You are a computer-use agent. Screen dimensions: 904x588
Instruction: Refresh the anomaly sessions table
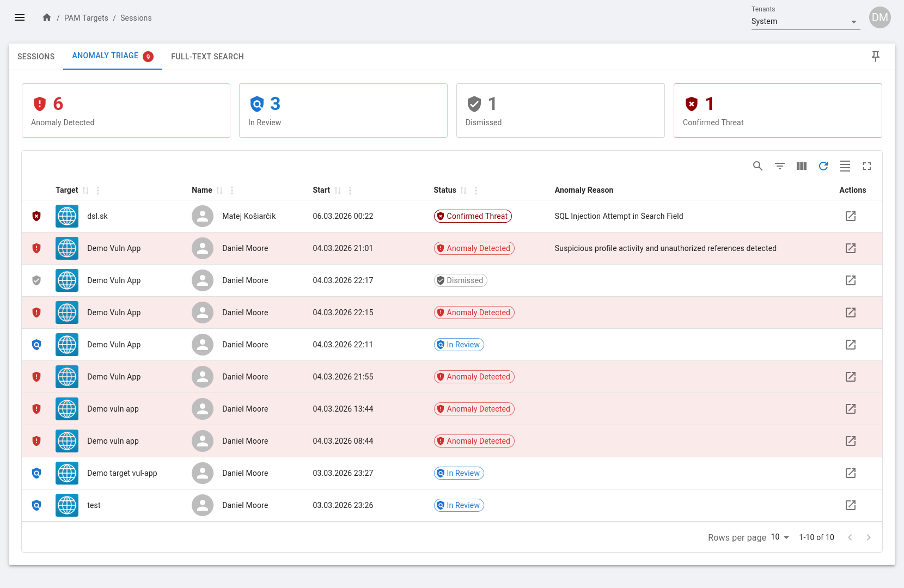(x=823, y=166)
